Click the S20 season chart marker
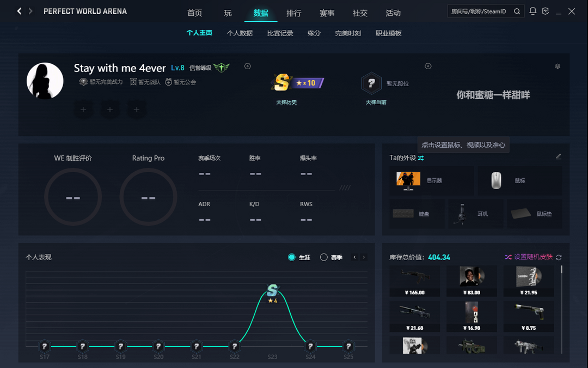Screen dimensions: 588x368 158,346
